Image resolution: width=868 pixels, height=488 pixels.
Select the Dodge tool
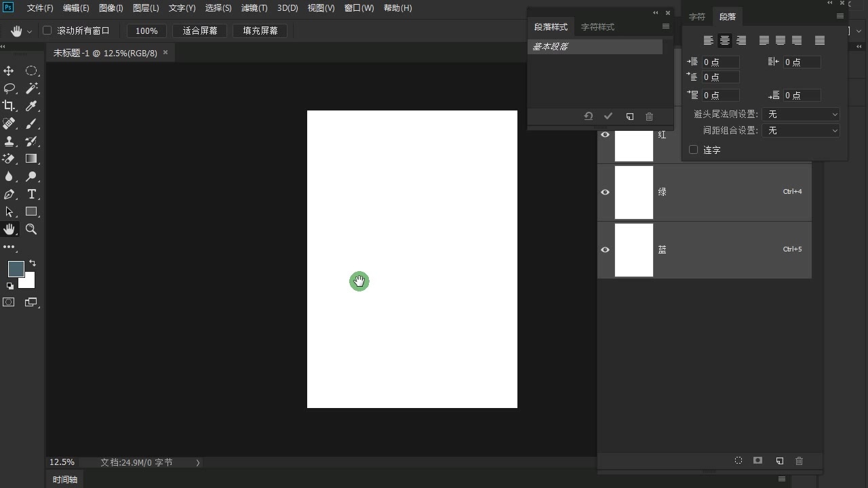click(x=31, y=176)
